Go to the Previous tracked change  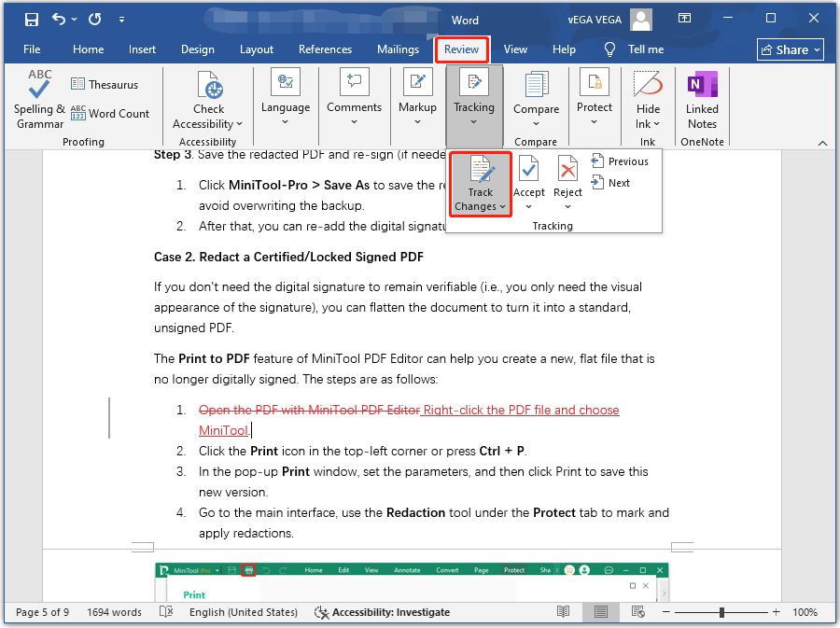point(620,161)
